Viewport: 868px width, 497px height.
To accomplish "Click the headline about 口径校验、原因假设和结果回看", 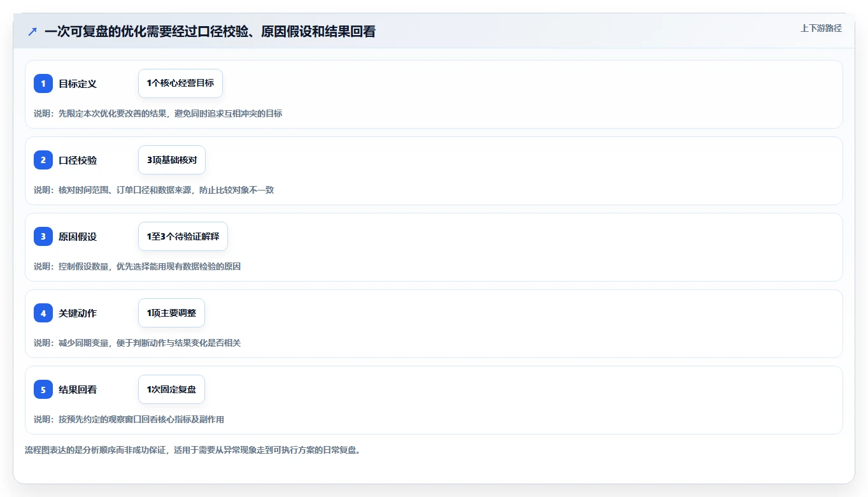I will tap(210, 31).
